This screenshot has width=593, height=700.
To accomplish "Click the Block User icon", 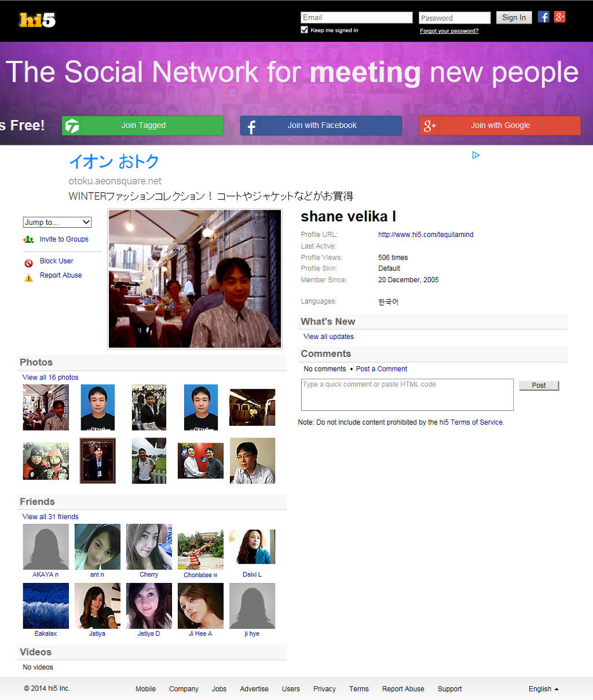I will tap(28, 263).
